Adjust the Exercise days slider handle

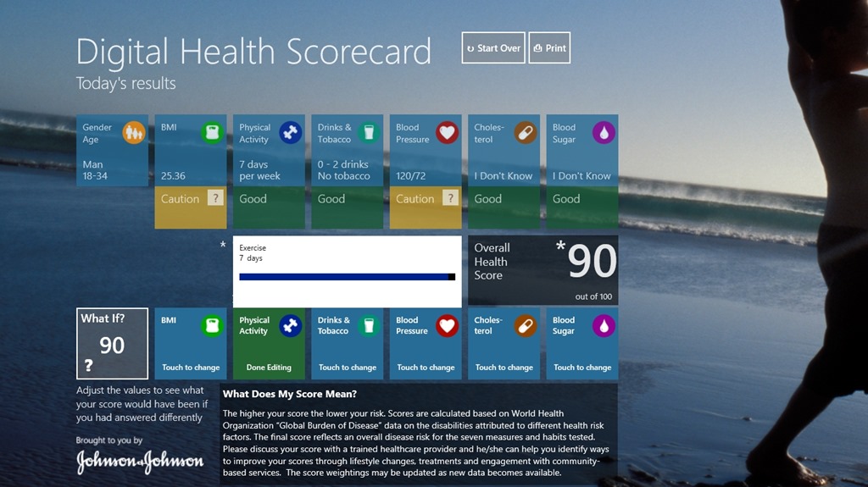[452, 277]
